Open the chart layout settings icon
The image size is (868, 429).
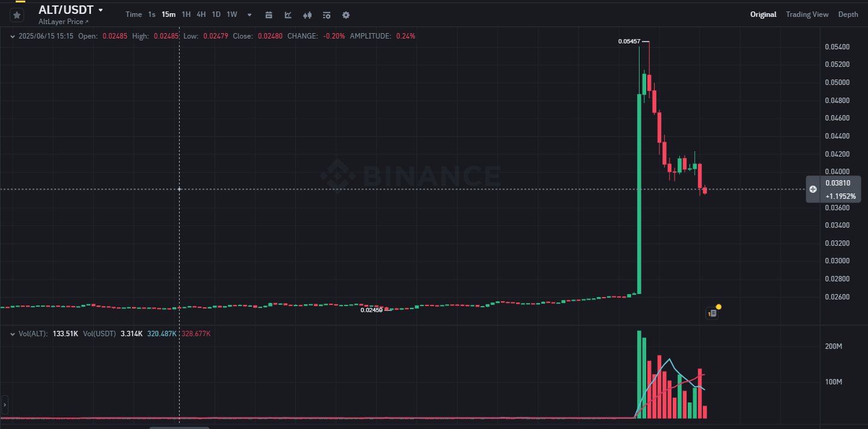coord(326,15)
